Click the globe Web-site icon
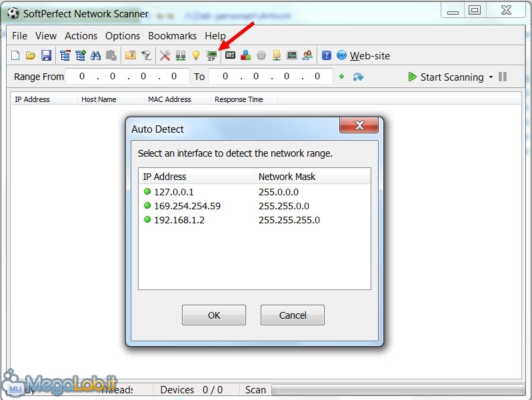 pyautogui.click(x=341, y=55)
